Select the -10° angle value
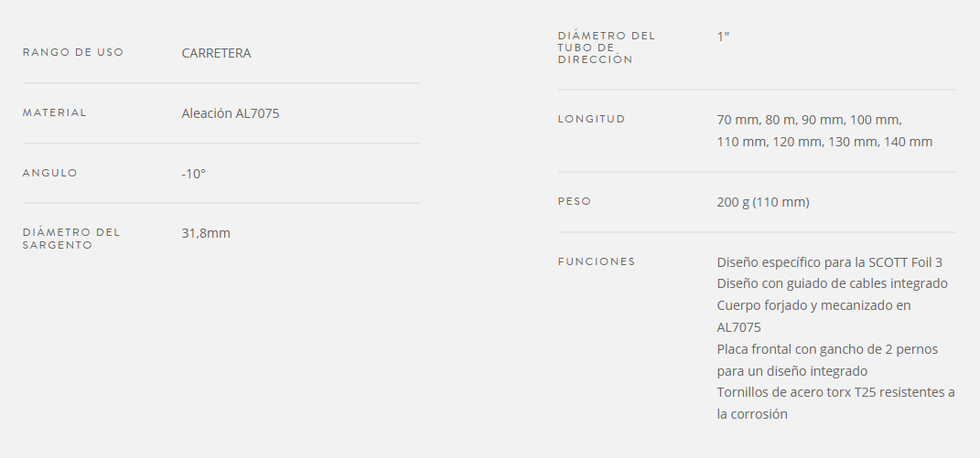Viewport: 980px width, 458px height. point(194,174)
